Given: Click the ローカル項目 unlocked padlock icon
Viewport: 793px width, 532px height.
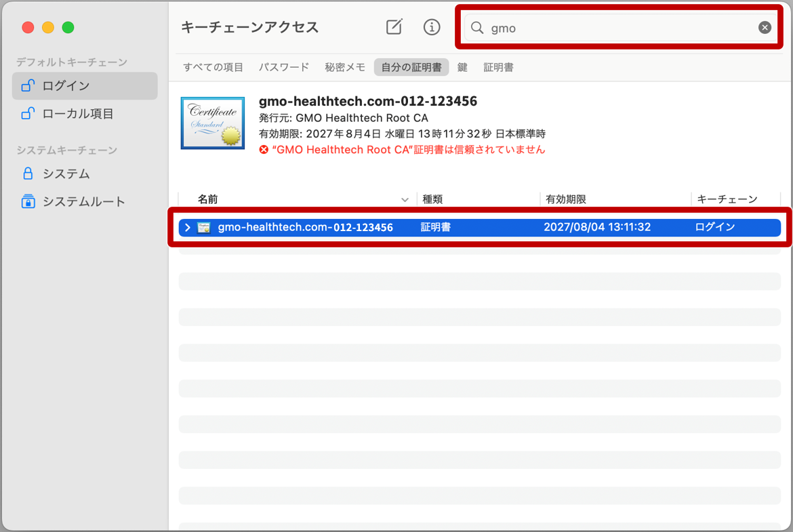Looking at the screenshot, I should [28, 113].
